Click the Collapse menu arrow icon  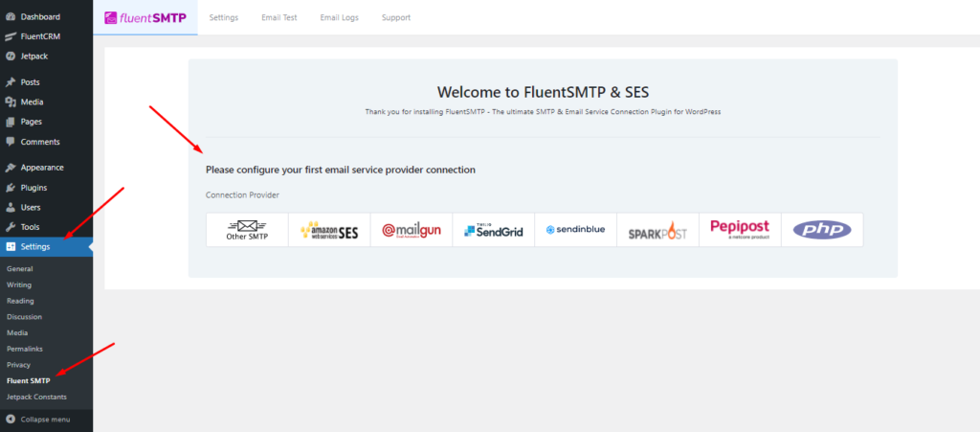tap(10, 420)
